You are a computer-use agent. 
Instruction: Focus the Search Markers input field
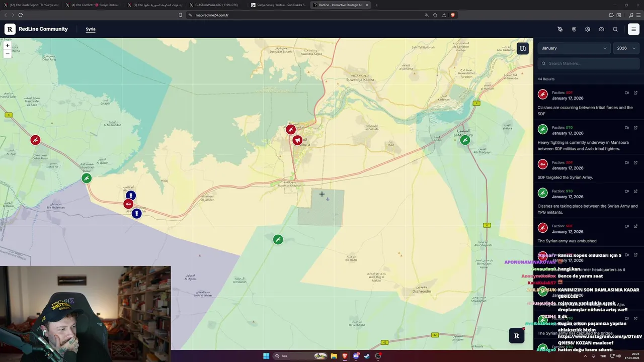coord(589,63)
